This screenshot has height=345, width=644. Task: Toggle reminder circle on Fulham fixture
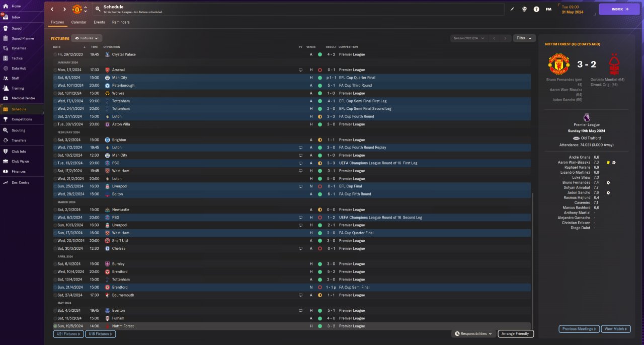[x=55, y=318]
